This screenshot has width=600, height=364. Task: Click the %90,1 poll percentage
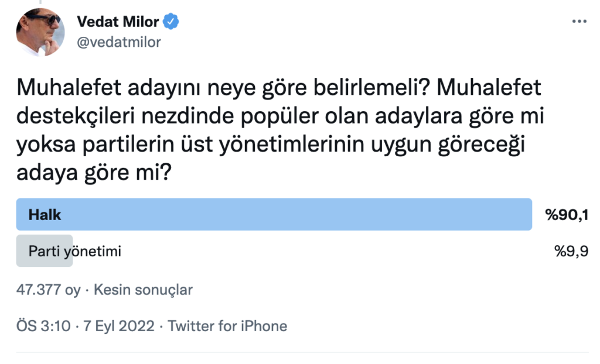click(x=566, y=215)
